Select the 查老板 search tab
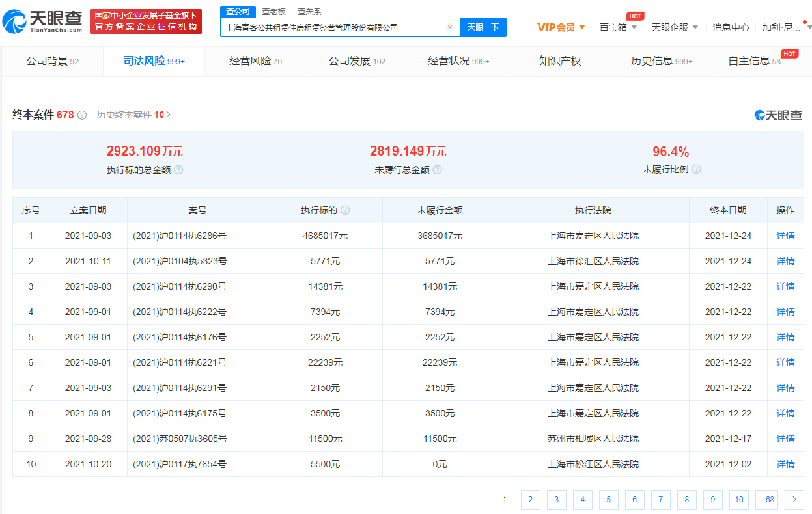Image resolution: width=812 pixels, height=514 pixels. click(273, 12)
